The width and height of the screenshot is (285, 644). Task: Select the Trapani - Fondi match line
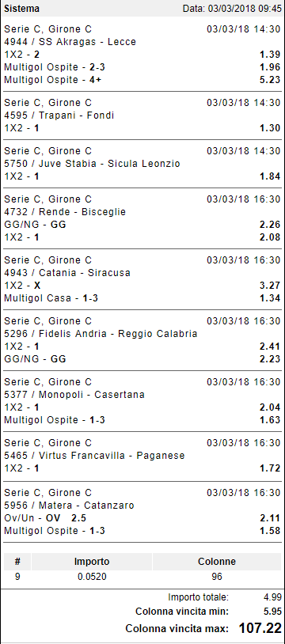click(x=59, y=116)
